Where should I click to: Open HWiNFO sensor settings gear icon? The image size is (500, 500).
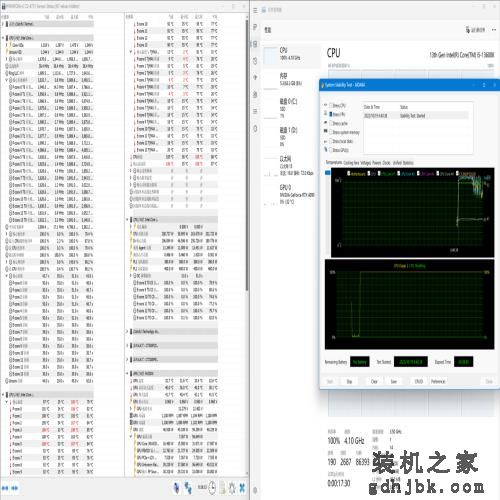coord(232,488)
